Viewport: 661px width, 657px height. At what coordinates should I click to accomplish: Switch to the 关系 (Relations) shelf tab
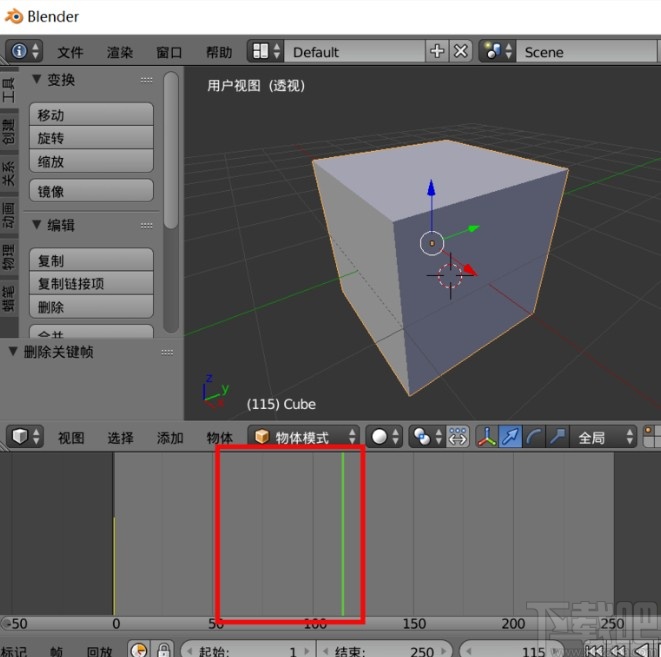tap(9, 174)
